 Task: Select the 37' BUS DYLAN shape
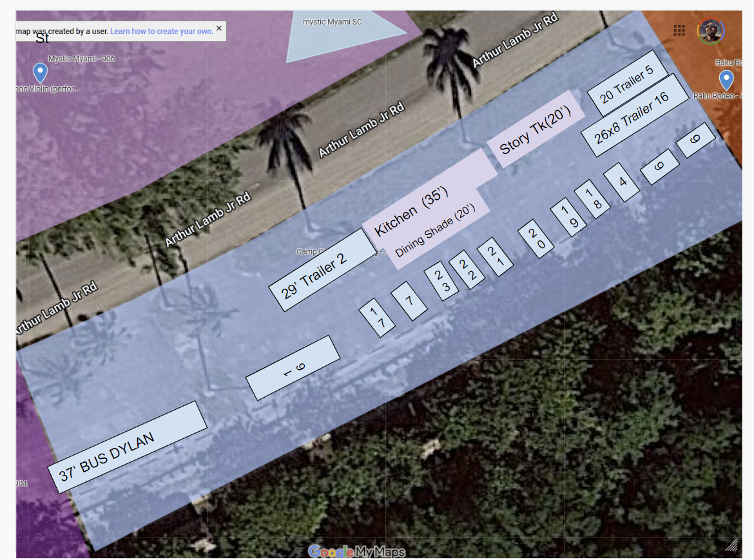point(127,447)
